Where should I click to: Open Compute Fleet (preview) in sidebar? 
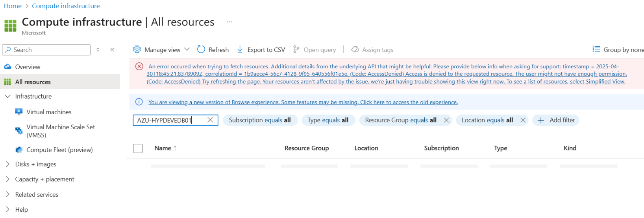[60, 150]
